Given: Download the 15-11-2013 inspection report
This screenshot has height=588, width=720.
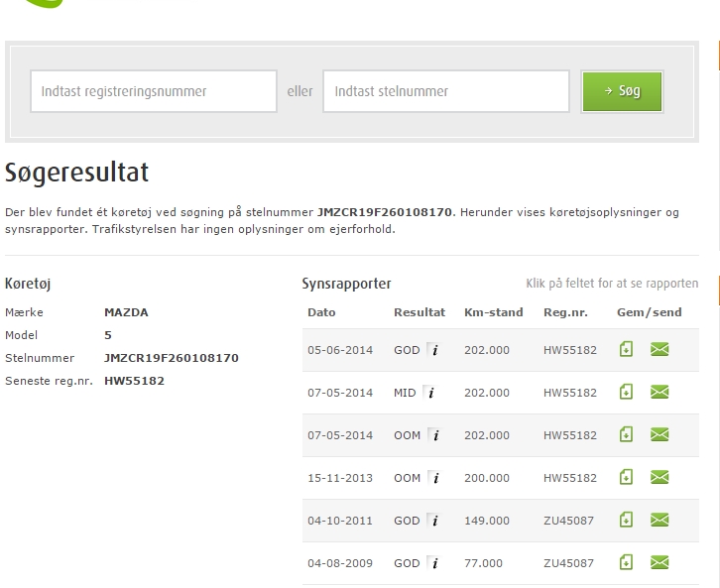Looking at the screenshot, I should coord(626,477).
